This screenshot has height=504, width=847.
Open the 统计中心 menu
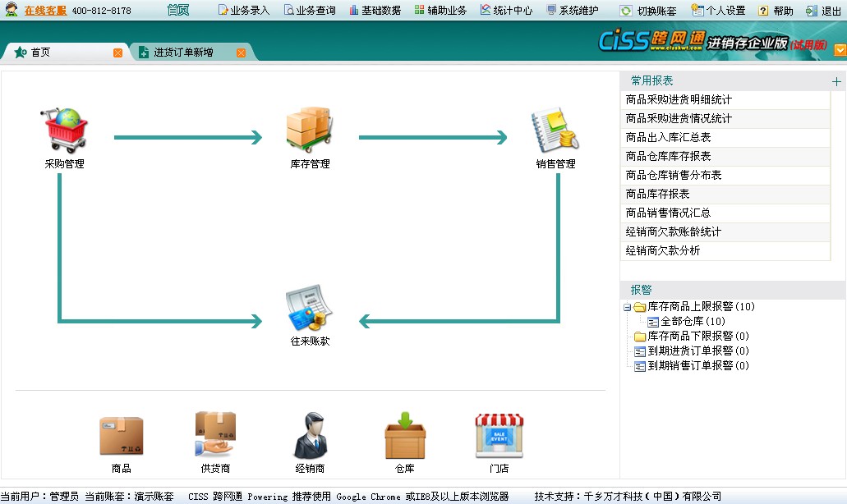(x=506, y=11)
